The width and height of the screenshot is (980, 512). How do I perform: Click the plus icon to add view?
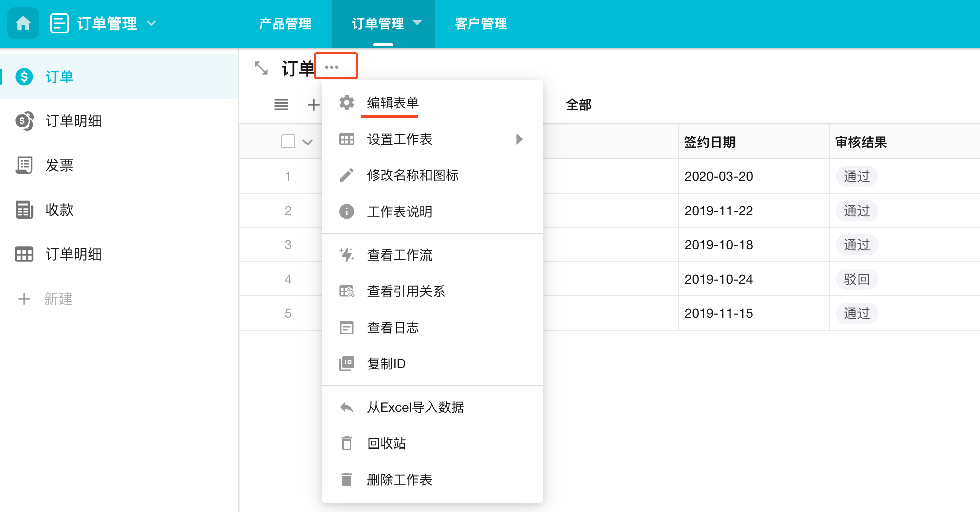[x=313, y=104]
